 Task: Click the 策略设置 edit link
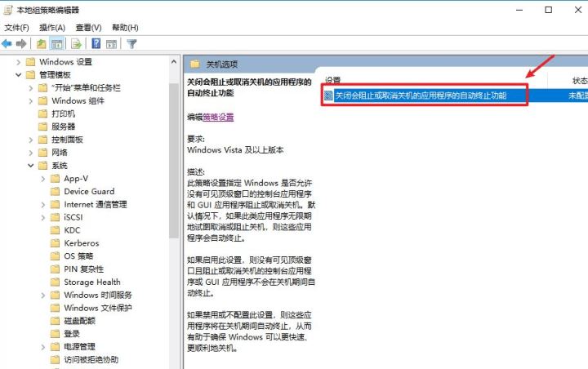[x=218, y=117]
